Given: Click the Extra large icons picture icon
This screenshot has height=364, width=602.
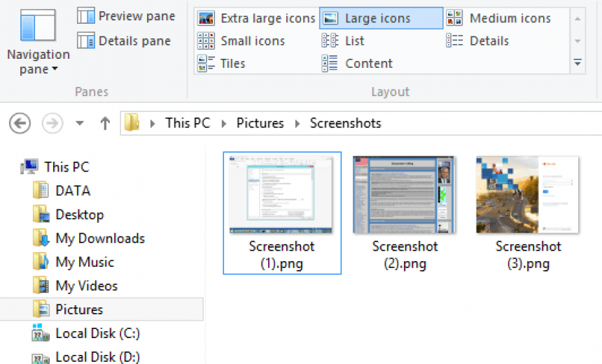Looking at the screenshot, I should [x=206, y=18].
